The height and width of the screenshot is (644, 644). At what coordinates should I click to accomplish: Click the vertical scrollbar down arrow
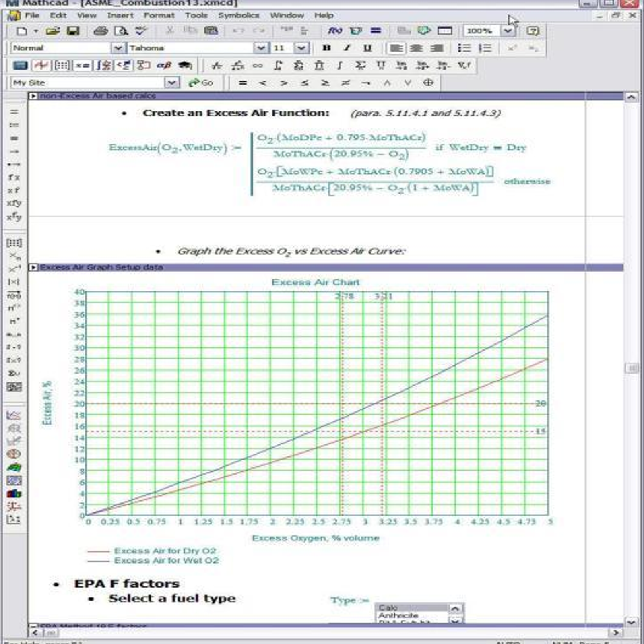pyautogui.click(x=631, y=622)
